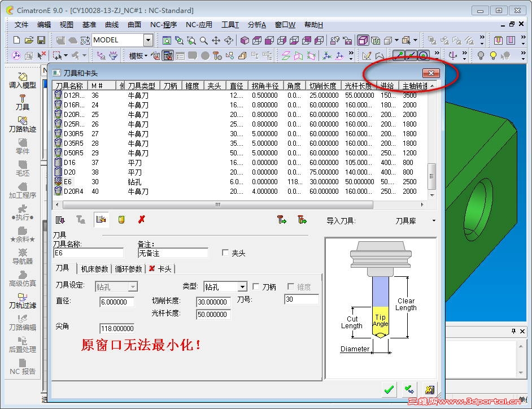532x409 pixels.
Task: Open the 类型 钻孔 dropdown
Action: pos(242,287)
